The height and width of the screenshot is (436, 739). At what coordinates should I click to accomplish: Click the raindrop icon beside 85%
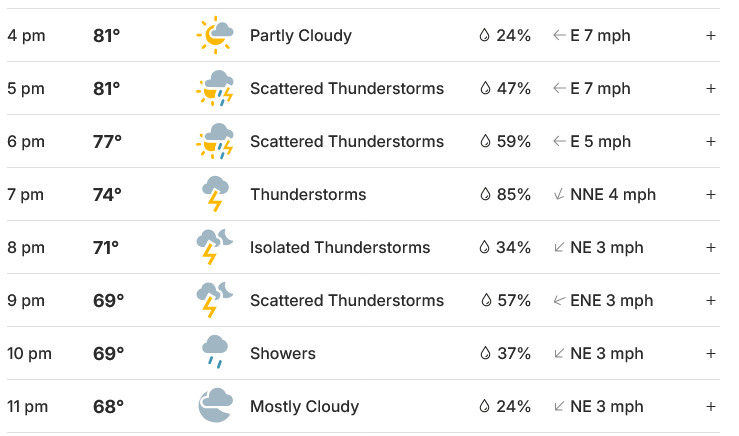[485, 194]
